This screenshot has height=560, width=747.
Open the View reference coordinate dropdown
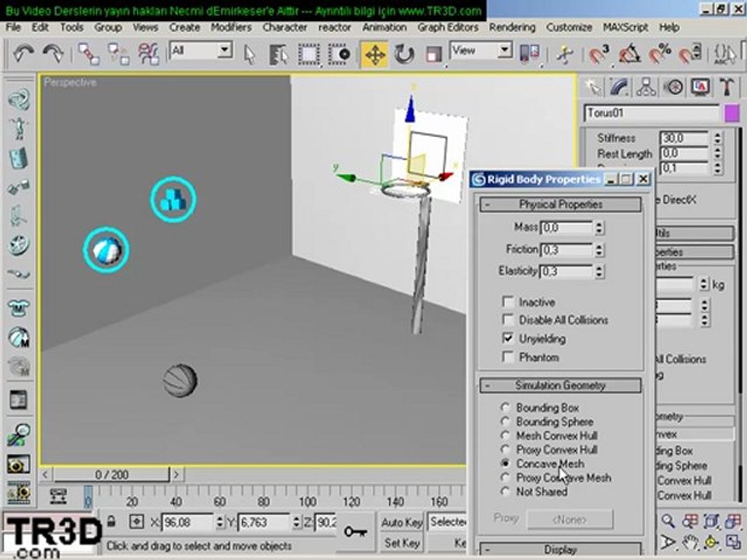[x=505, y=50]
